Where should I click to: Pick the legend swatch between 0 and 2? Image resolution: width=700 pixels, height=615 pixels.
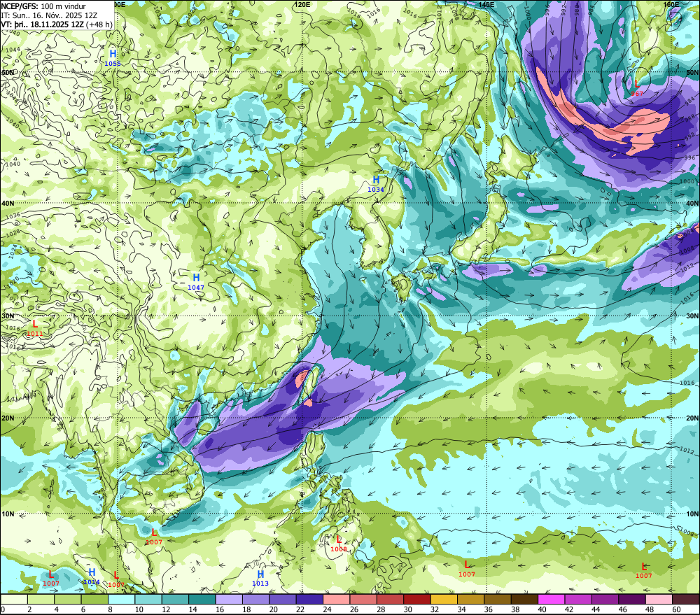[x=14, y=599]
